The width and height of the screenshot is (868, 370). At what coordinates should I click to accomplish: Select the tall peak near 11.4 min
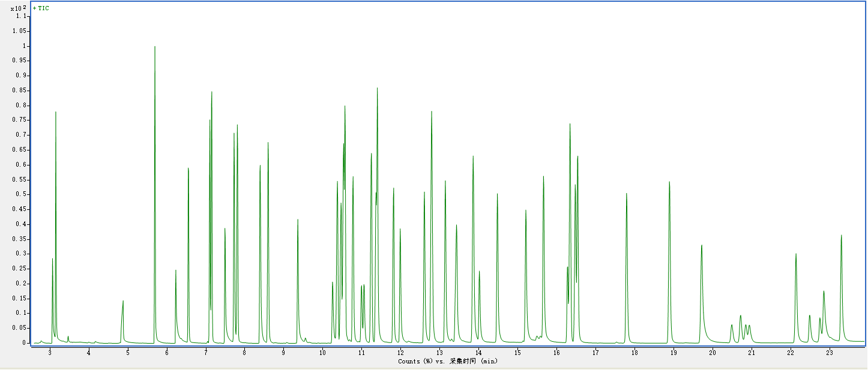tap(377, 89)
